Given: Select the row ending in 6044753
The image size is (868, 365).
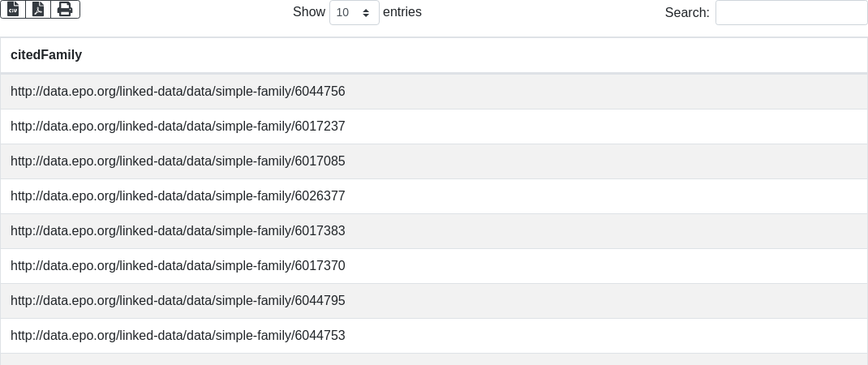Looking at the screenshot, I should pyautogui.click(x=178, y=336).
